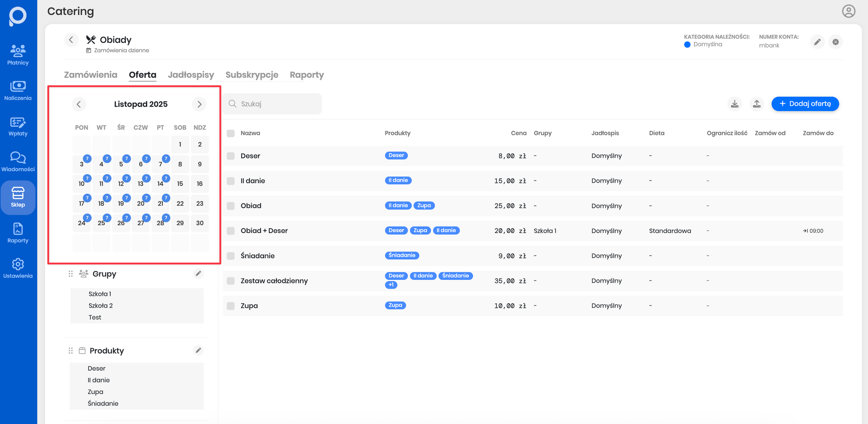Select the Obiad + Deser row checkbox

(x=231, y=231)
